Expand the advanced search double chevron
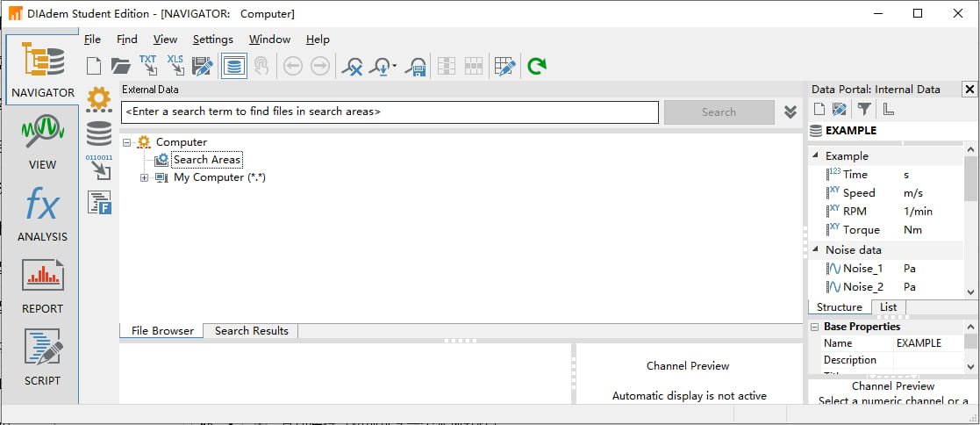This screenshot has height=425, width=980. click(x=790, y=112)
